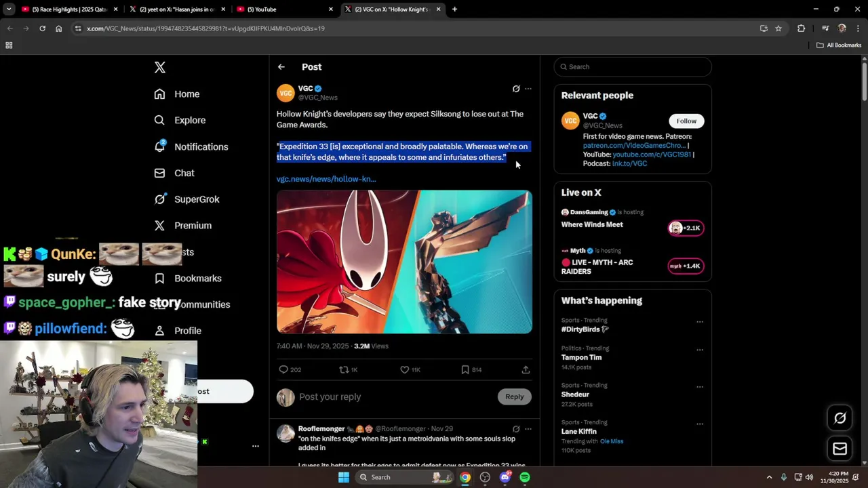
Task: Open Home in X sidebar
Action: coord(176,94)
